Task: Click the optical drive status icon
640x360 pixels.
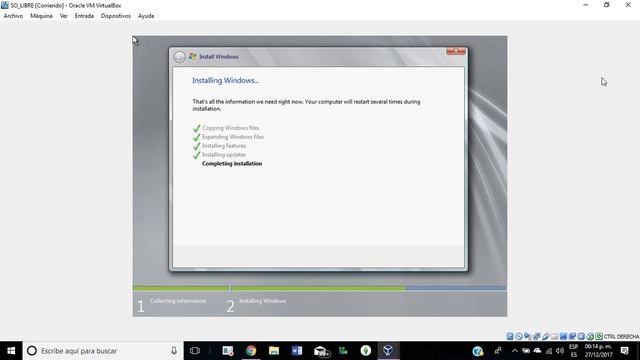Action: [x=519, y=336]
